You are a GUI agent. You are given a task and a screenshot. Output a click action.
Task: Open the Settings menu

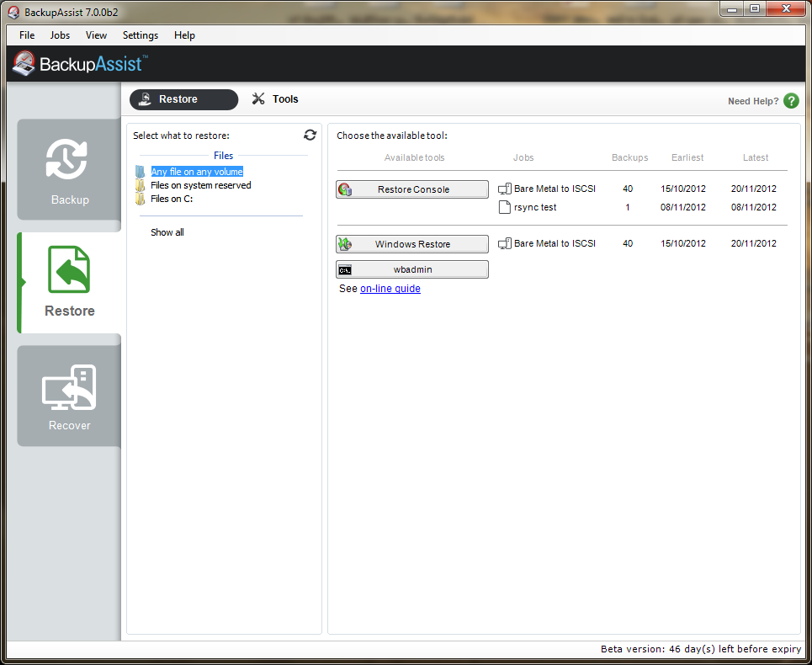[141, 35]
